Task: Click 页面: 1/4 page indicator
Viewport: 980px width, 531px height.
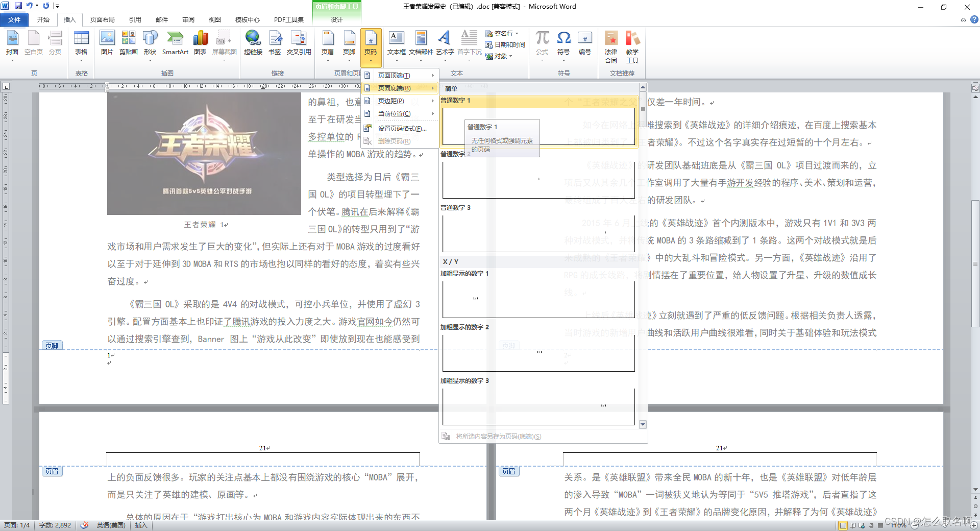Action: [x=17, y=525]
